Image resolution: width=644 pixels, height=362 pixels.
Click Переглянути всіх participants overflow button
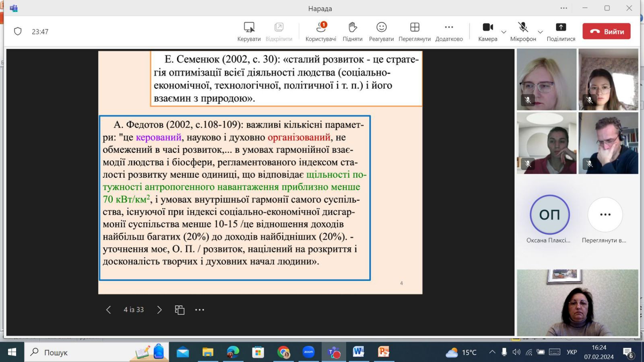pos(605,215)
